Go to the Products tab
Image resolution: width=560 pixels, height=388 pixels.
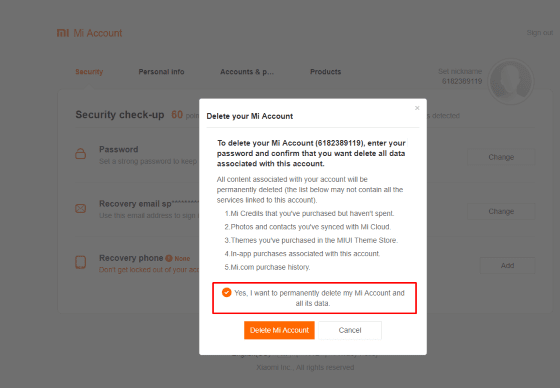pos(325,72)
